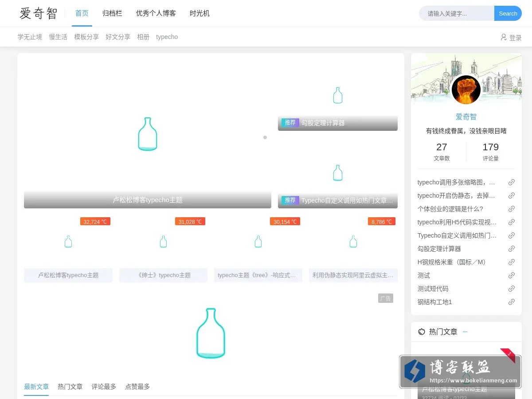Click the 广告 ad label
The image size is (532, 399).
point(386,298)
